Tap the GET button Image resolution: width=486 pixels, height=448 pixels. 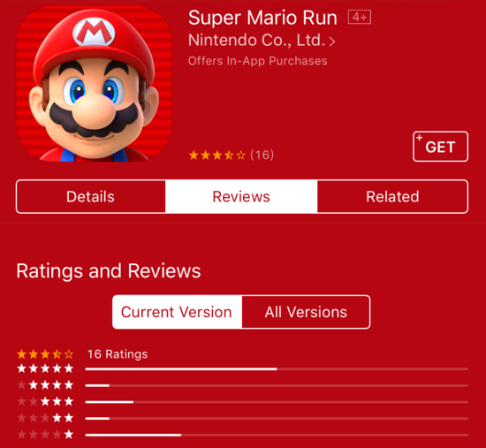440,147
